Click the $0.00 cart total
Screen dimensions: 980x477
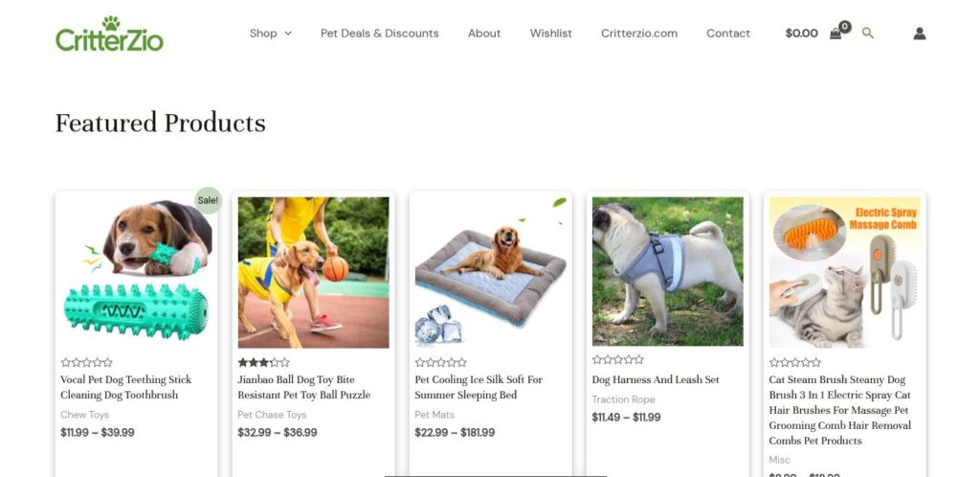click(x=801, y=34)
